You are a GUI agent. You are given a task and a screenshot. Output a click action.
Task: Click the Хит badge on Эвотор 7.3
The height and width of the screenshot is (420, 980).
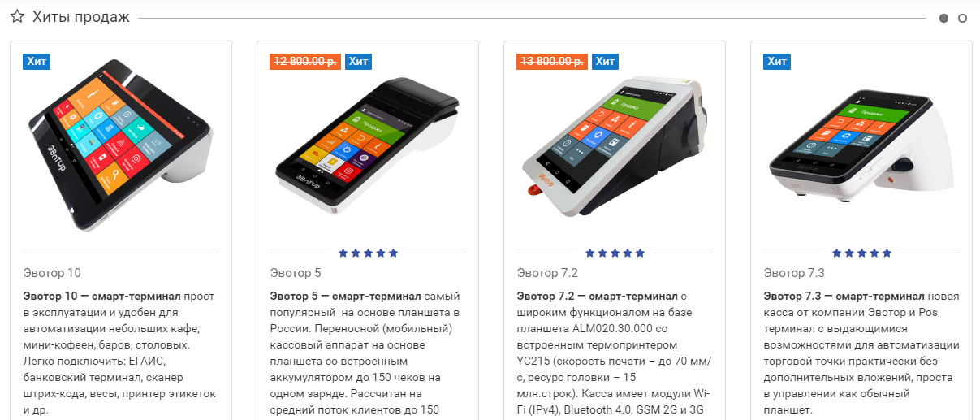point(777,61)
